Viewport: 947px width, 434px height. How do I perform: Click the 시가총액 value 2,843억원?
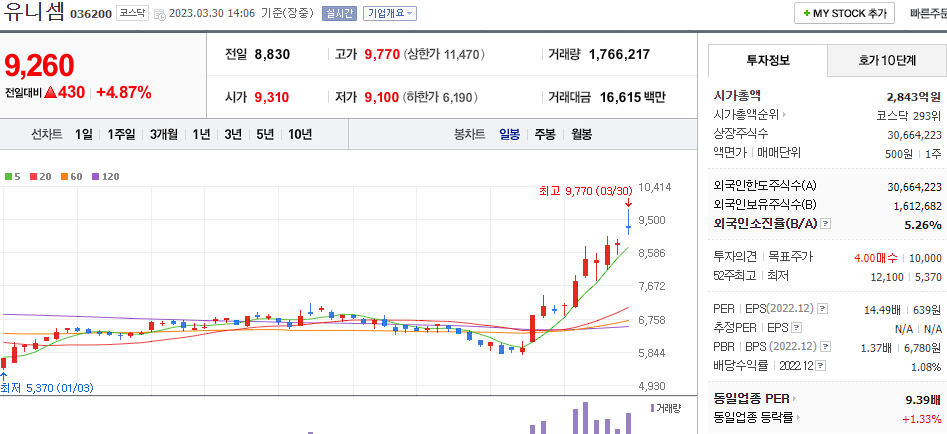(x=914, y=96)
